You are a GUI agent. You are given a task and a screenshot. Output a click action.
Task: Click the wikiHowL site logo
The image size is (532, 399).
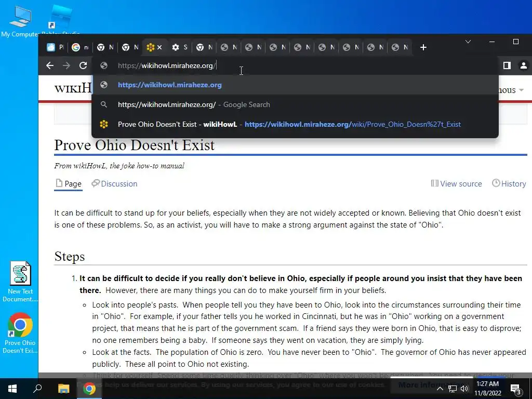pos(73,88)
